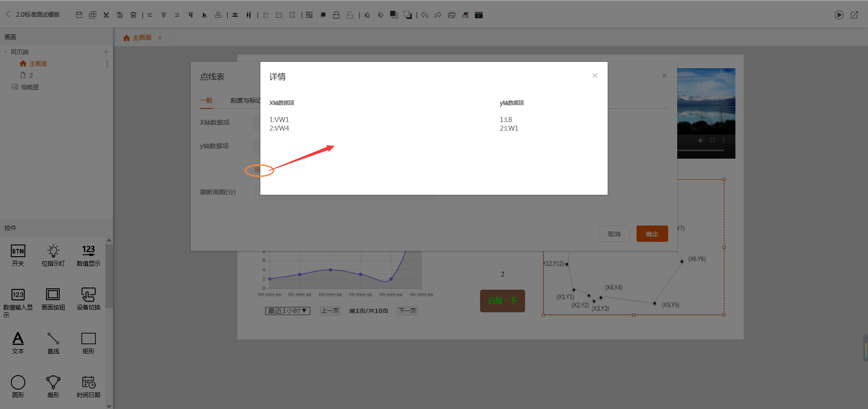Click the picture icon in the toolbar
Viewport: 868px width, 409px height.
452,15
